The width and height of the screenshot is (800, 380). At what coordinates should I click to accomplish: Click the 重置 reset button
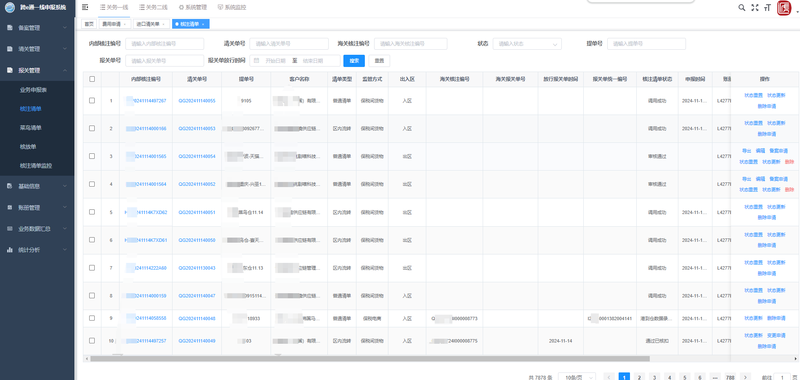coord(379,61)
